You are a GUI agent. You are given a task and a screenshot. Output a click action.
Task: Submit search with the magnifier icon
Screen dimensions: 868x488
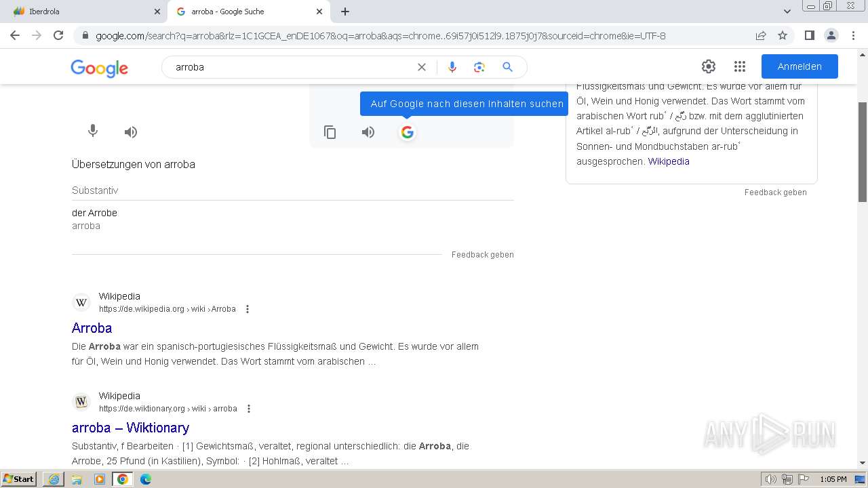pyautogui.click(x=507, y=67)
